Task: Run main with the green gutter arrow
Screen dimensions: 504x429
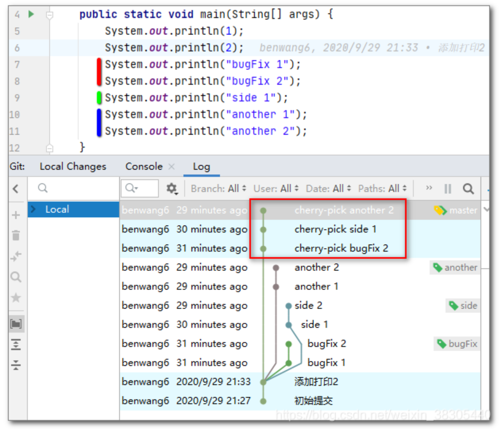Action: coord(30,14)
